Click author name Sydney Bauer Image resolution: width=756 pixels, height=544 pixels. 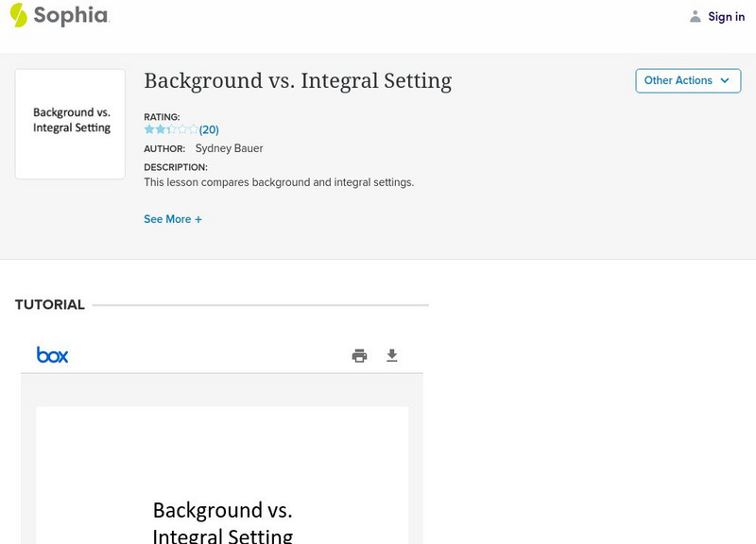229,148
